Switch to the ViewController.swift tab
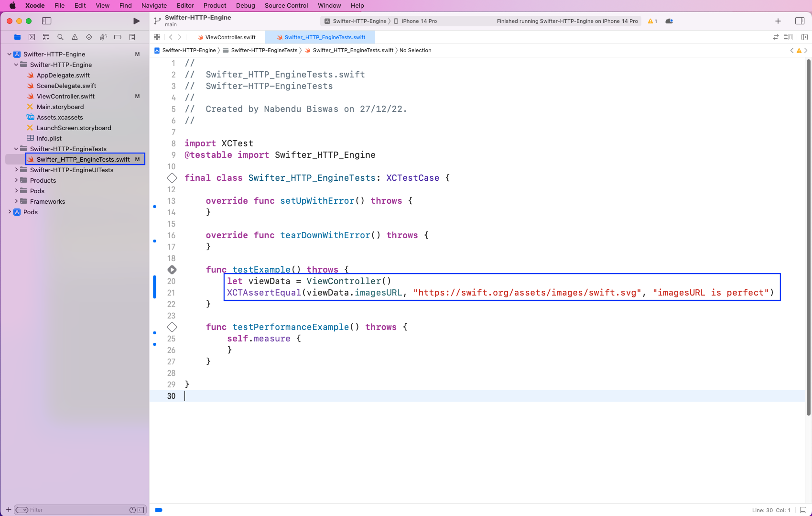Image resolution: width=812 pixels, height=516 pixels. [x=226, y=37]
